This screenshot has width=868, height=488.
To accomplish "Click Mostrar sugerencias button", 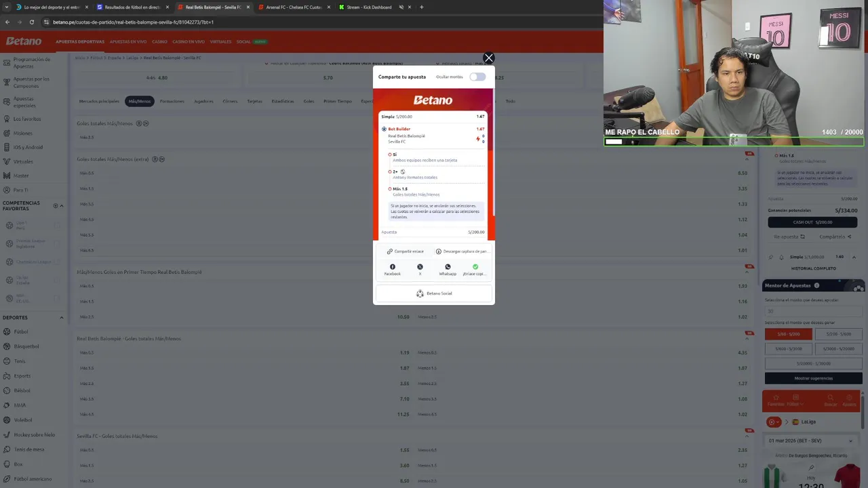I will pyautogui.click(x=814, y=378).
